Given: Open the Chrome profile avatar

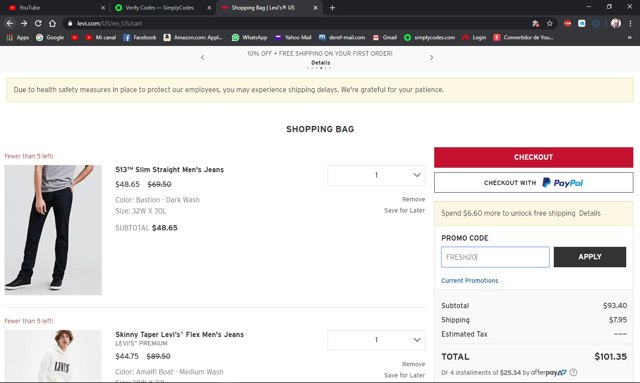Looking at the screenshot, I should pyautogui.click(x=616, y=23).
